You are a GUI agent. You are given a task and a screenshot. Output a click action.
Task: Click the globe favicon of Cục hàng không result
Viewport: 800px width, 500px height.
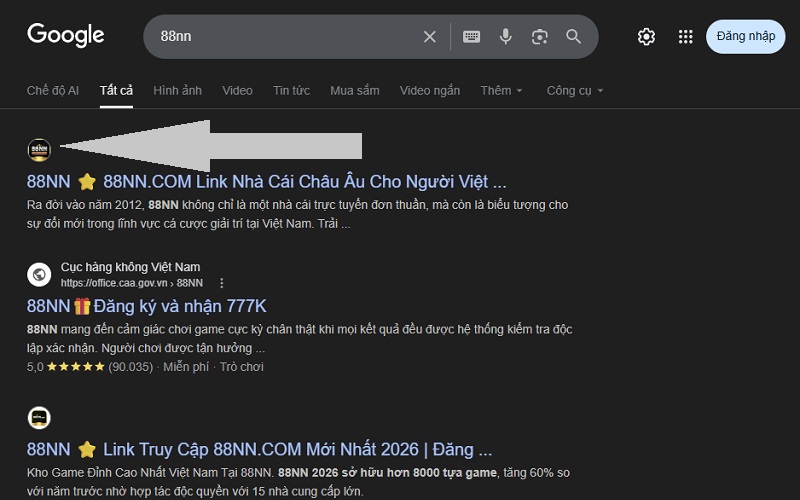tap(39, 274)
